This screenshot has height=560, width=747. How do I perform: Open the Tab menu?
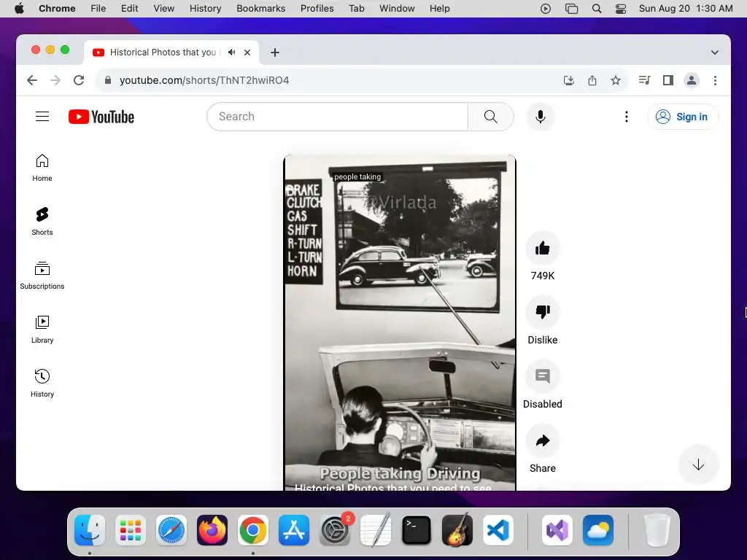(356, 9)
